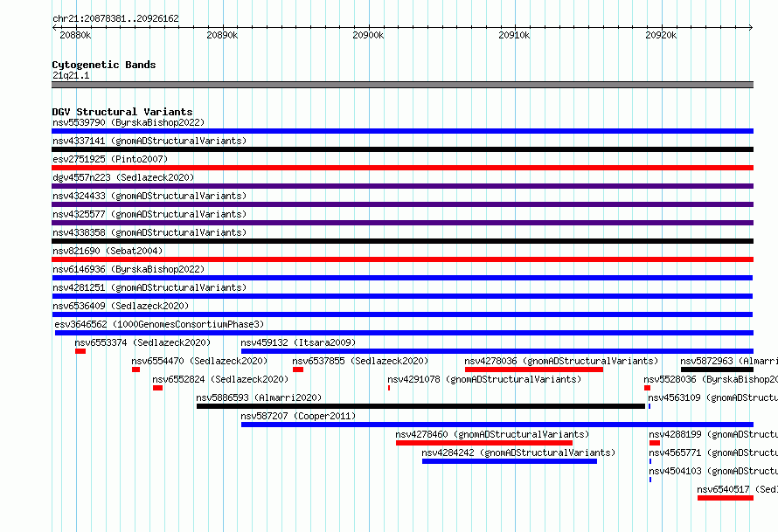The height and width of the screenshot is (532, 778).
Task: Open the nsv4288199 variant label
Action: [713, 434]
